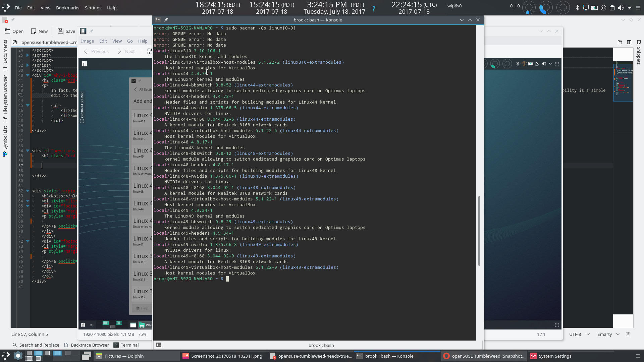The width and height of the screenshot is (644, 362).
Task: Click the media pause tray icon
Action: tap(603, 8)
